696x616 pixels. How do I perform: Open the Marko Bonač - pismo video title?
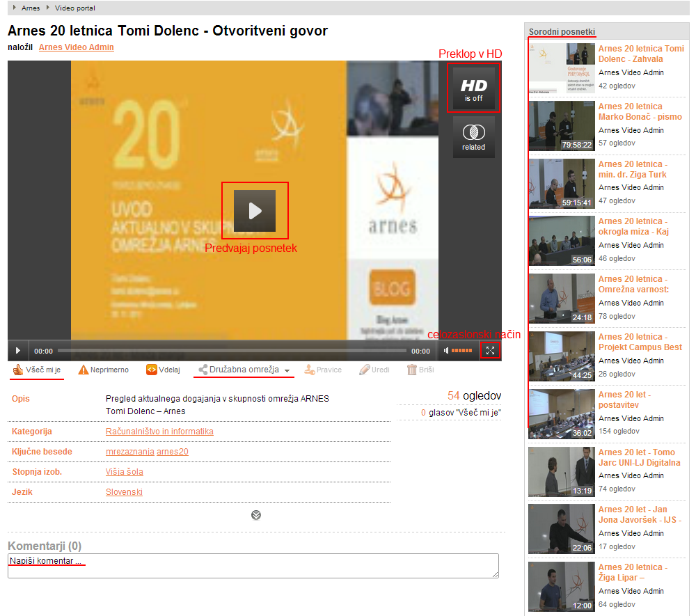pos(640,111)
